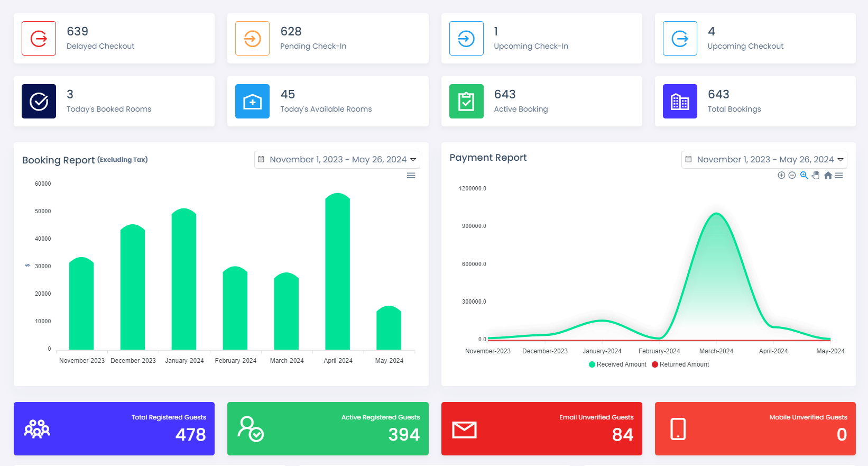Select the magnifier selection zoom tool
The height and width of the screenshot is (466, 868).
(x=804, y=176)
